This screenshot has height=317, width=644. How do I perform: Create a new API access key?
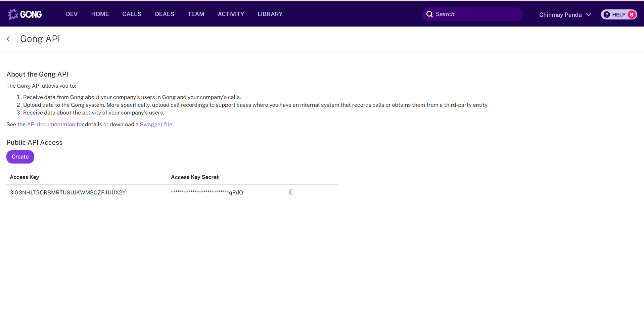point(20,157)
